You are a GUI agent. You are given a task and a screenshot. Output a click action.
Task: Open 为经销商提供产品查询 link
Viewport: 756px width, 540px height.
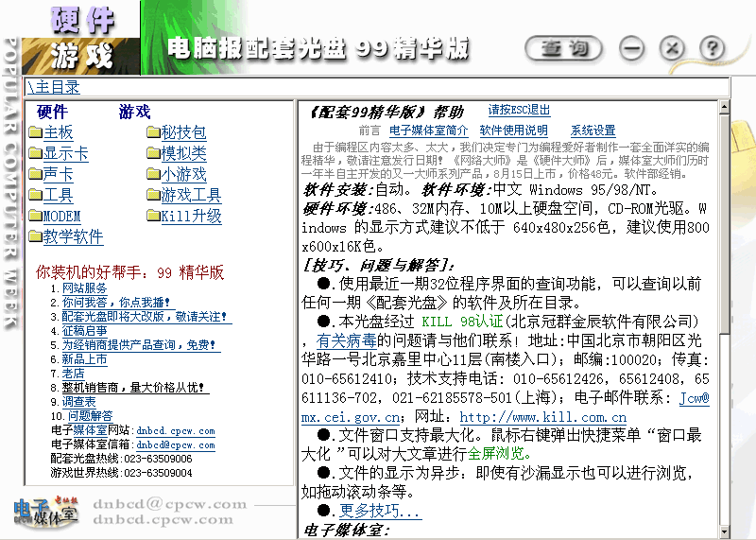pos(141,345)
